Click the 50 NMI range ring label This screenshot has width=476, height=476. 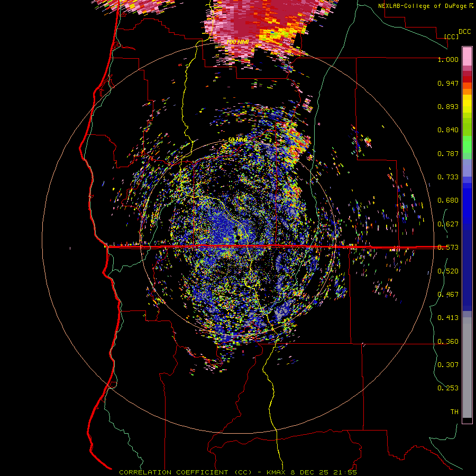coord(237,140)
